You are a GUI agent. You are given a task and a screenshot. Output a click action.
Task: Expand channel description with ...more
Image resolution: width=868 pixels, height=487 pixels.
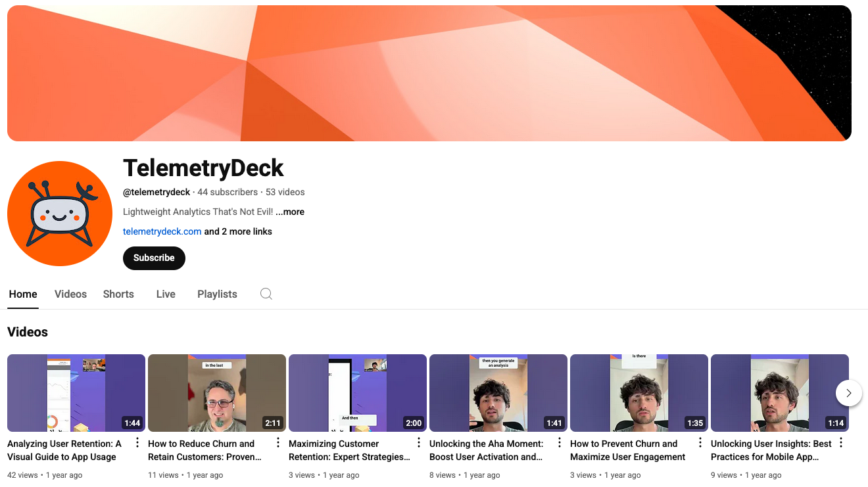point(290,212)
